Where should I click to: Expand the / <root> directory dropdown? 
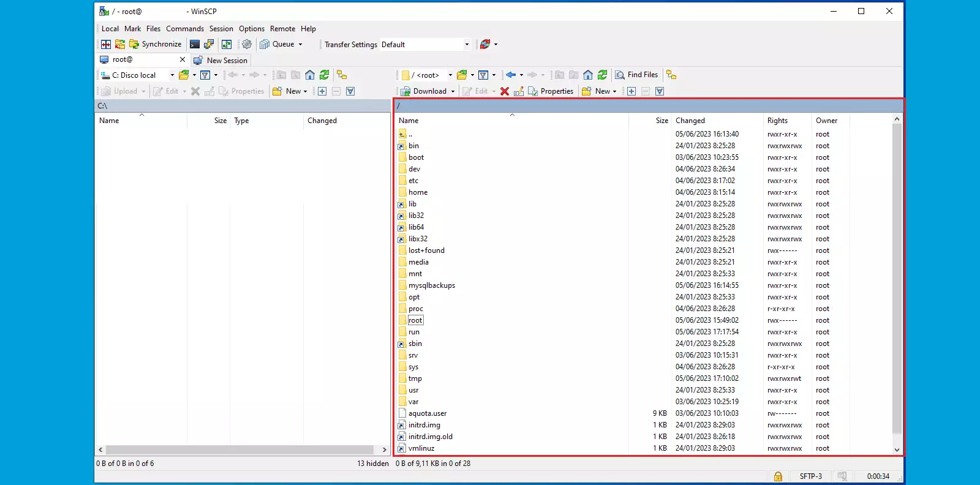pyautogui.click(x=450, y=75)
